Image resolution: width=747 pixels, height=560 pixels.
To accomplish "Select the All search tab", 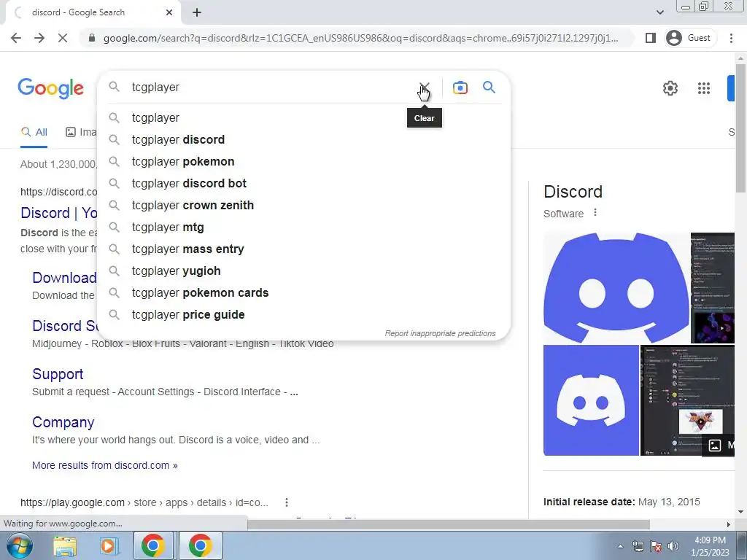I will [x=34, y=133].
